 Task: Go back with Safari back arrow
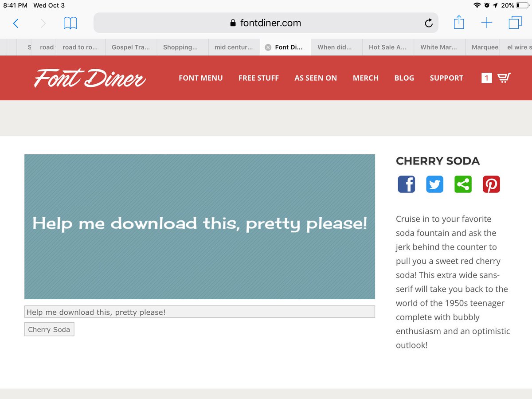click(x=16, y=23)
